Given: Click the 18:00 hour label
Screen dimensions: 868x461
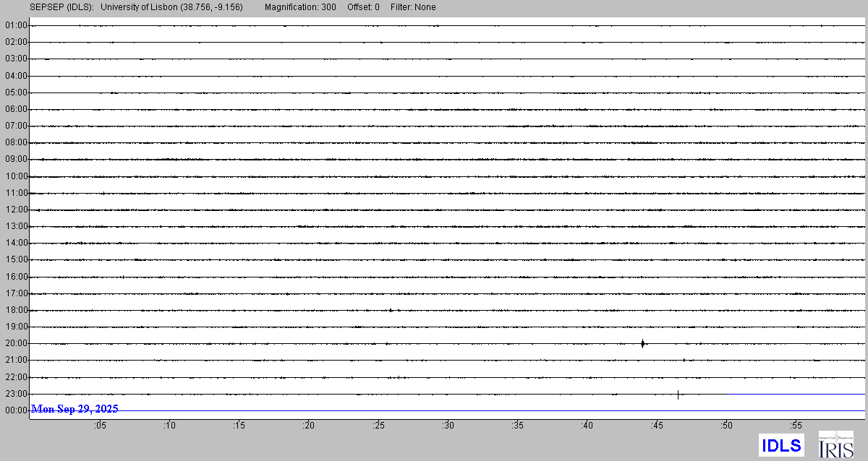Looking at the screenshot, I should (16, 310).
